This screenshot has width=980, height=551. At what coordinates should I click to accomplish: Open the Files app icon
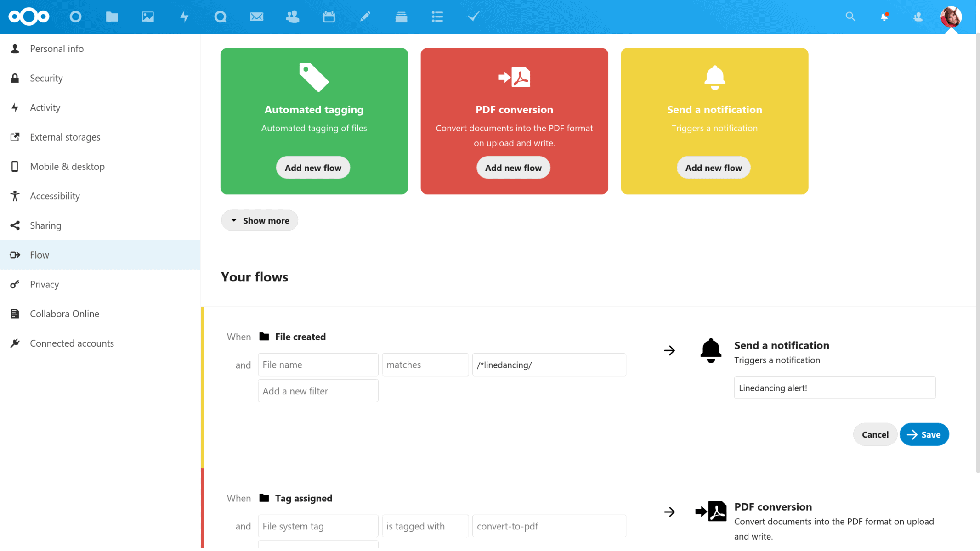(112, 17)
